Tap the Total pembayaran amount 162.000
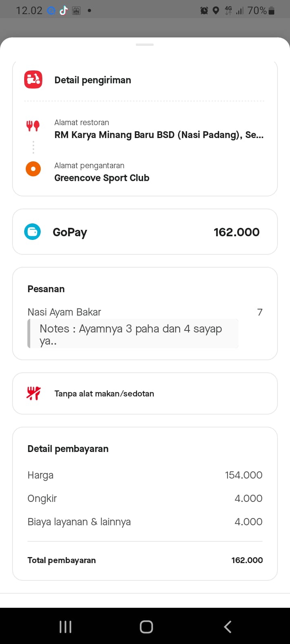 click(247, 560)
